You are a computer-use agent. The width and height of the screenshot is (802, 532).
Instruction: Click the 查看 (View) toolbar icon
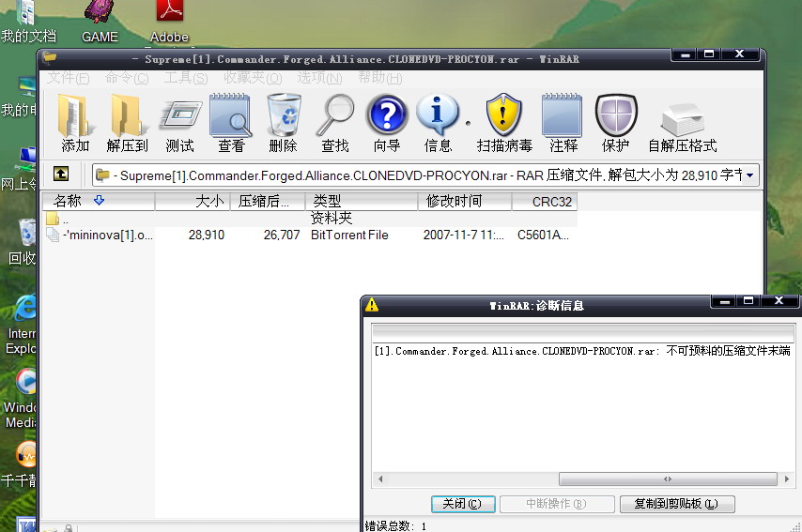click(231, 123)
